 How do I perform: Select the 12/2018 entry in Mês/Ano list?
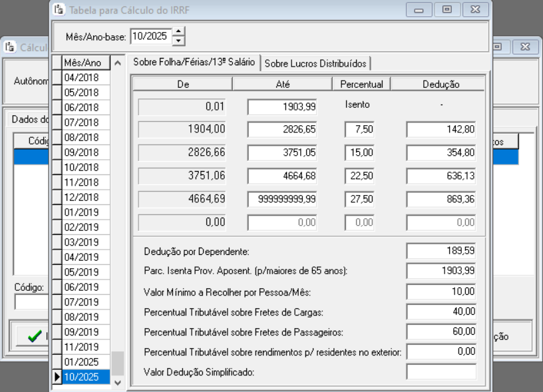[82, 197]
